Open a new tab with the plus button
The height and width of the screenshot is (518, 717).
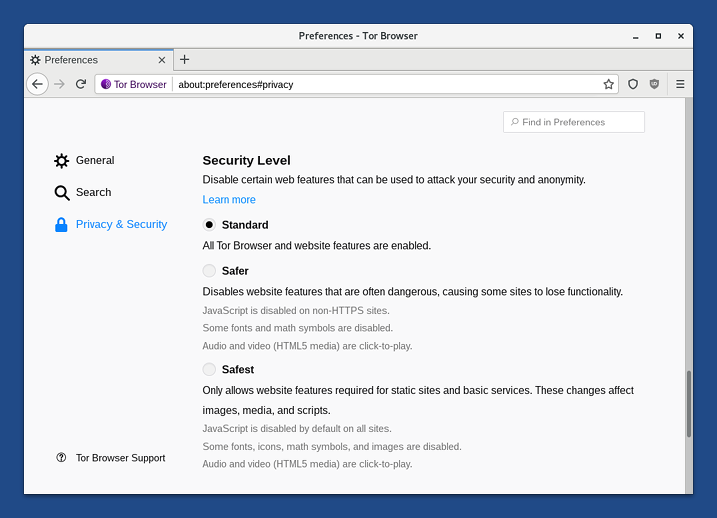click(x=184, y=59)
